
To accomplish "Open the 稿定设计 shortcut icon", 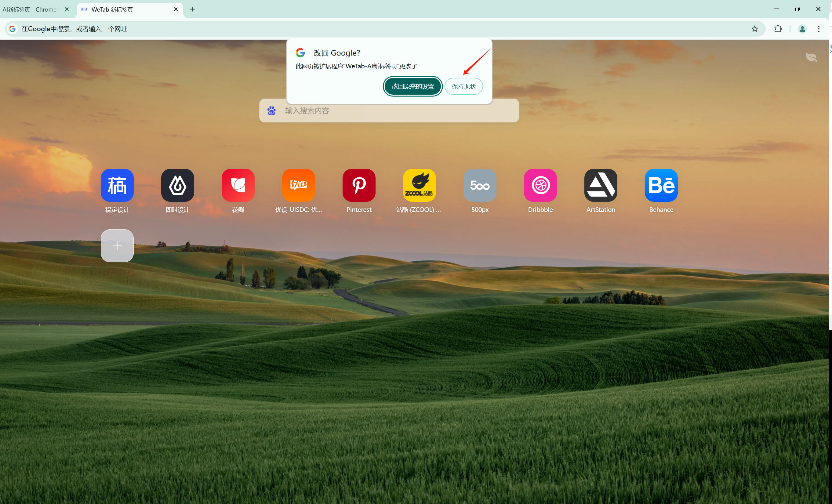I will point(117,185).
